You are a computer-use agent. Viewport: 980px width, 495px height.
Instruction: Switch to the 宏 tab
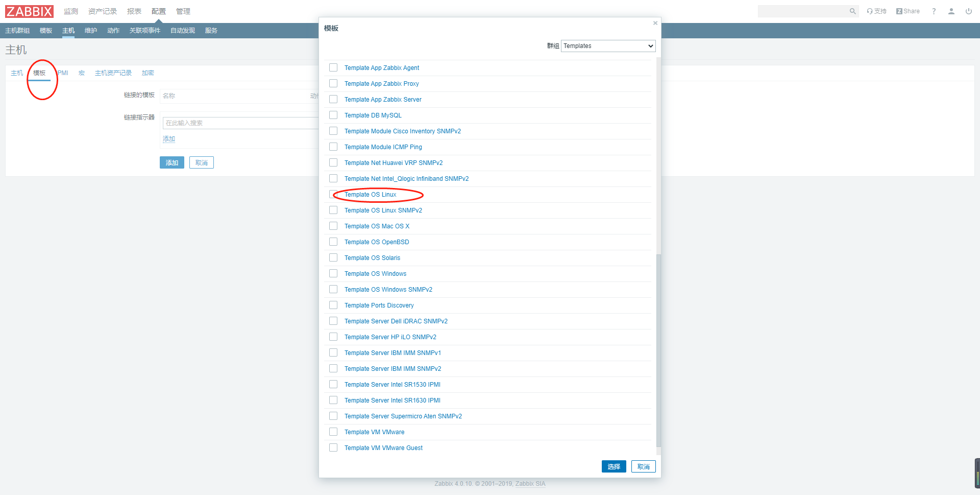82,73
